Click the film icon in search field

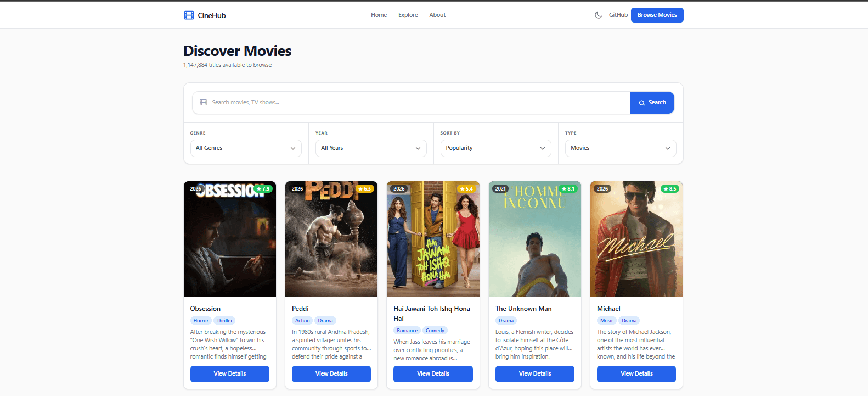204,103
